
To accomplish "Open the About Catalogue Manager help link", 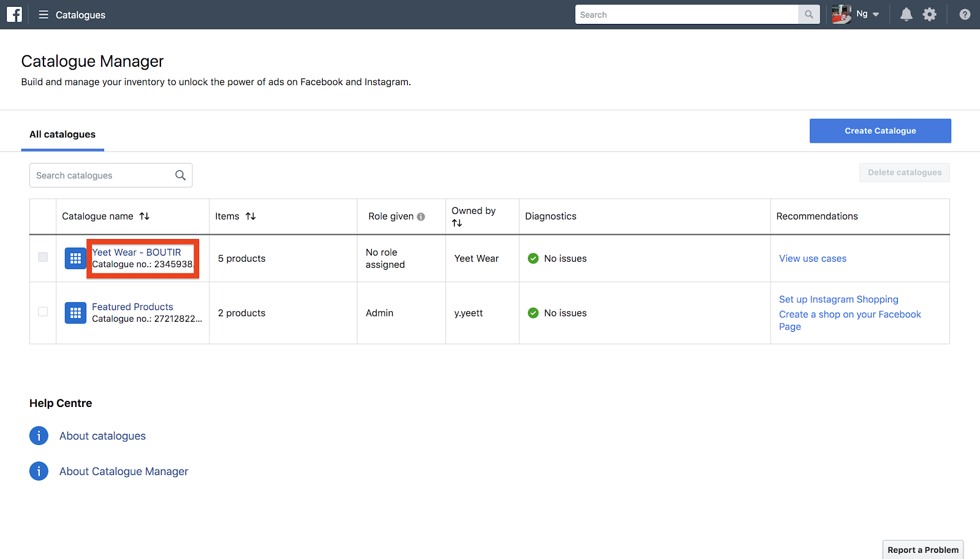I will point(124,471).
